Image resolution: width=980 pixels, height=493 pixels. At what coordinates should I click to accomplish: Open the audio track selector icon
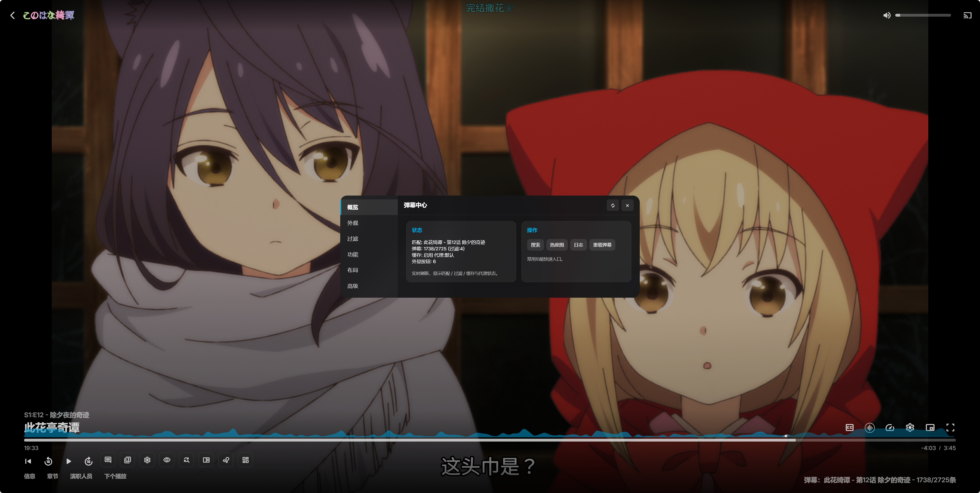pyautogui.click(x=869, y=427)
